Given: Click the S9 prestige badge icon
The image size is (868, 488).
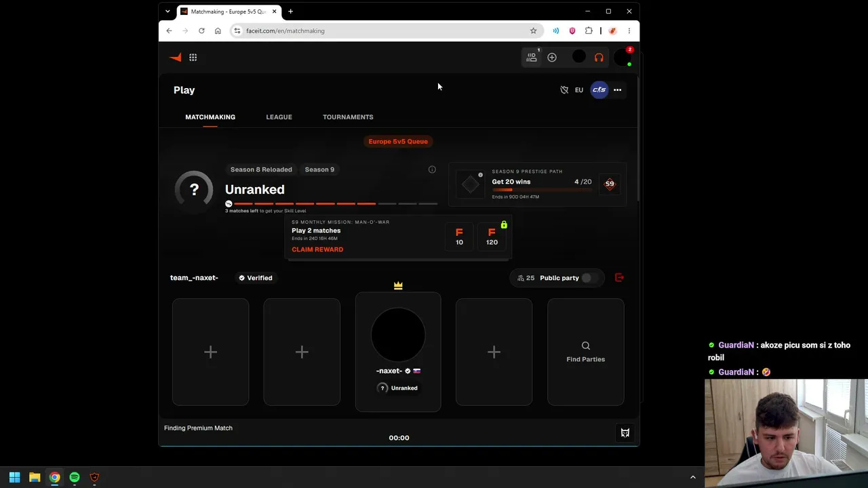Looking at the screenshot, I should tap(610, 184).
